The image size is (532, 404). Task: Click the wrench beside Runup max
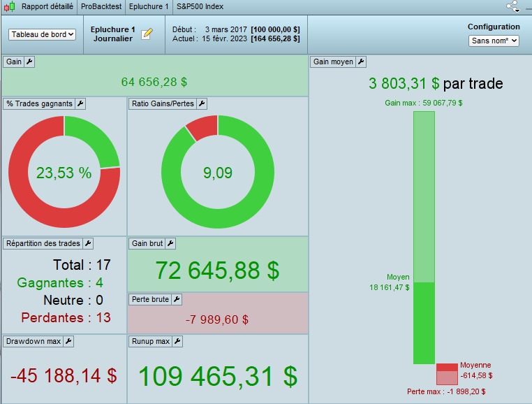point(177,341)
